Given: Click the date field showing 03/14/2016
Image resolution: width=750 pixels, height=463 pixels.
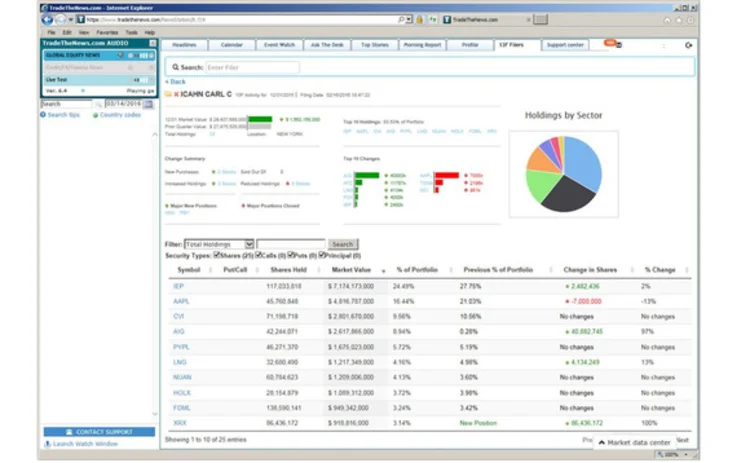Looking at the screenshot, I should pyautogui.click(x=123, y=104).
